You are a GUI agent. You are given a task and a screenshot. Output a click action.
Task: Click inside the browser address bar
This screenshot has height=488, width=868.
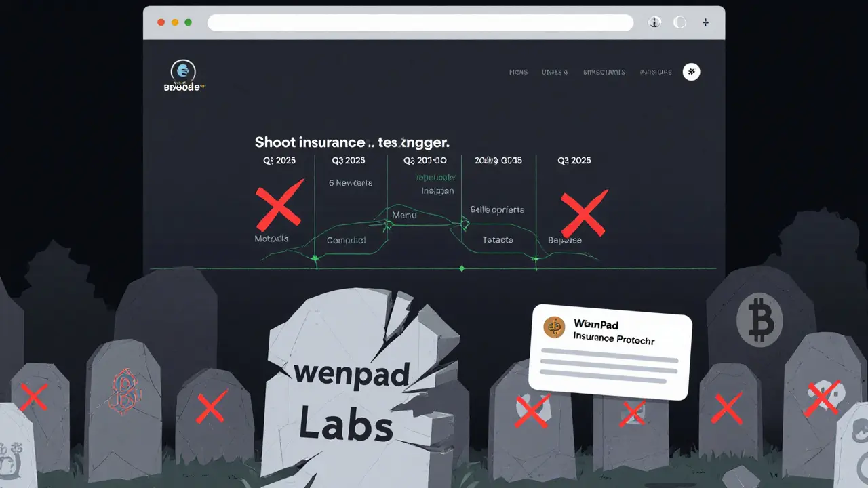420,22
